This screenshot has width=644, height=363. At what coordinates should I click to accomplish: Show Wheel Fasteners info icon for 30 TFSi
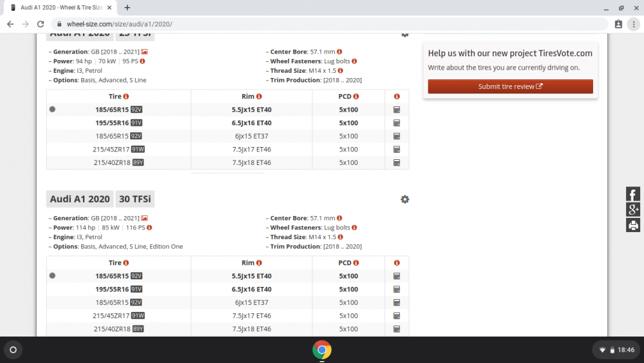coord(354,228)
